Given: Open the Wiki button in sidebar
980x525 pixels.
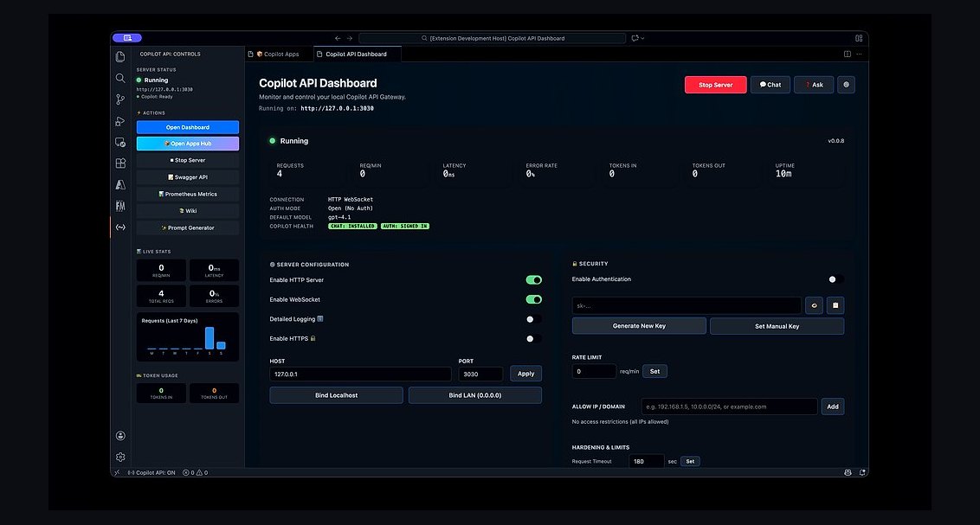Looking at the screenshot, I should point(188,211).
